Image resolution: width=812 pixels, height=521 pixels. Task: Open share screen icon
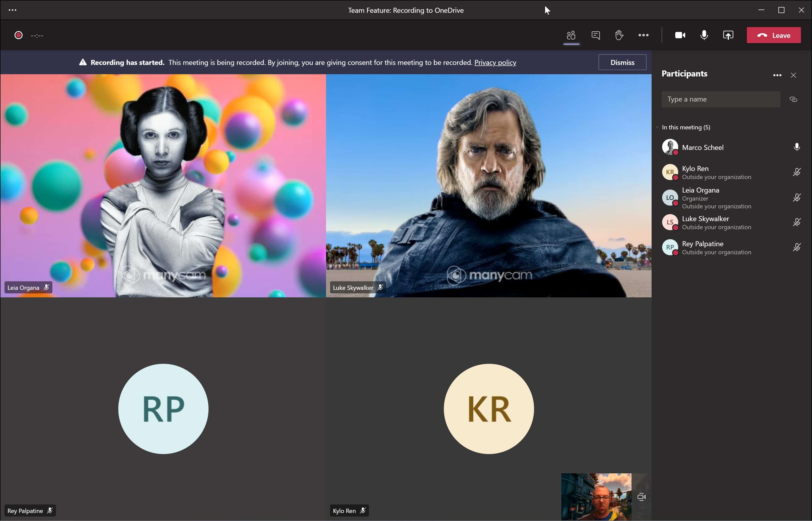(x=728, y=35)
